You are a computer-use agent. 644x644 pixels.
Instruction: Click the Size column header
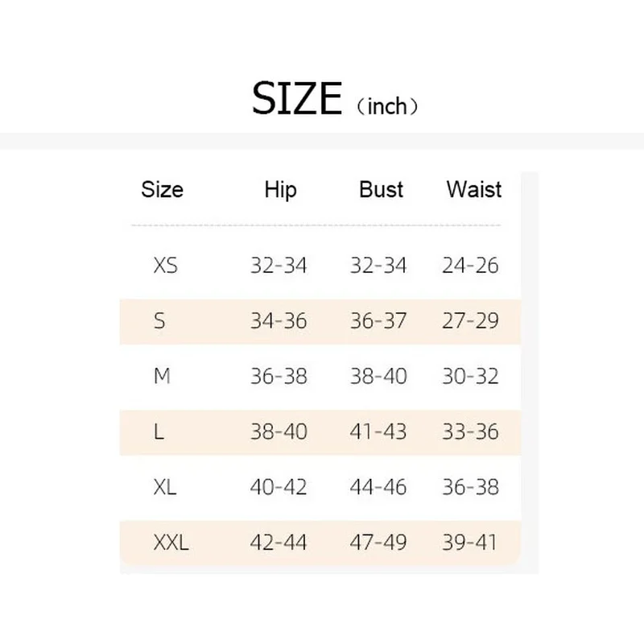(162, 190)
